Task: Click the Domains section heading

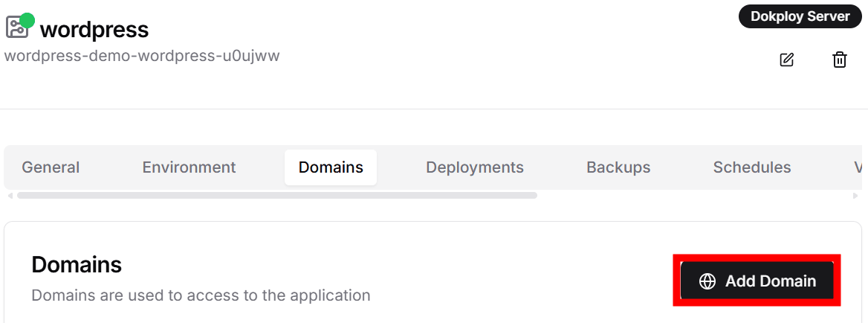Action: [x=77, y=264]
